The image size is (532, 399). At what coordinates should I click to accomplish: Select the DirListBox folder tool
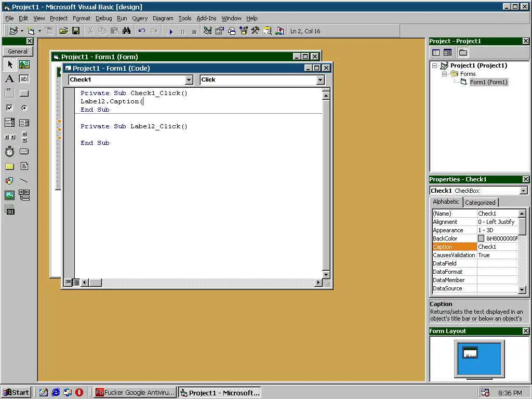click(10, 166)
